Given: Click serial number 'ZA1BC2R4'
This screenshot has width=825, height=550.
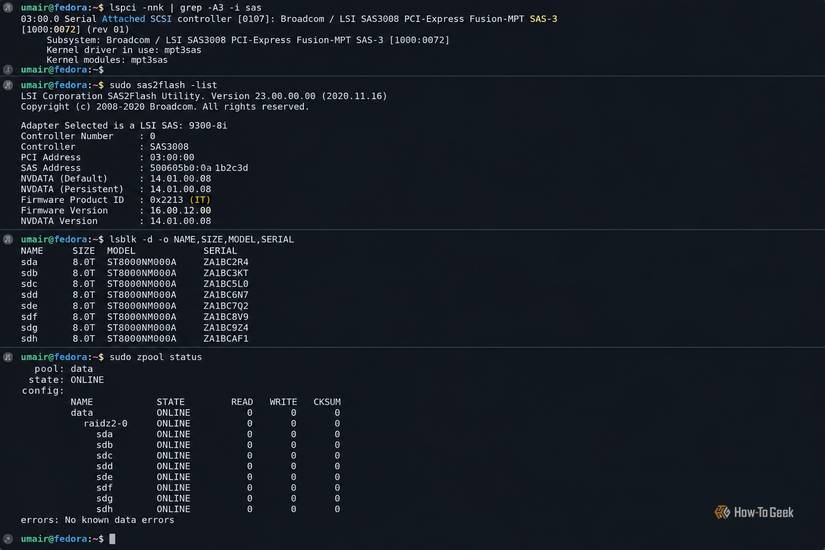Looking at the screenshot, I should coord(226,262).
